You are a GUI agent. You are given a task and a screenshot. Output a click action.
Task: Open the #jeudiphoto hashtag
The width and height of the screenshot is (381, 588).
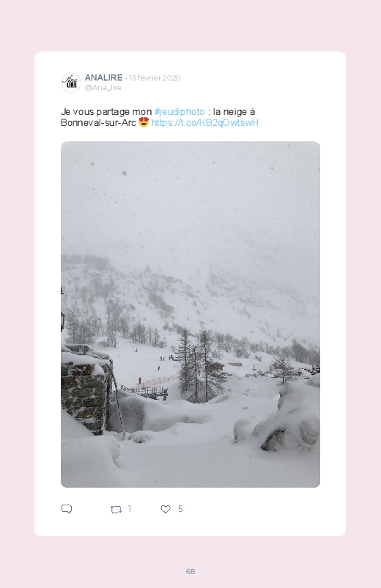pos(179,112)
